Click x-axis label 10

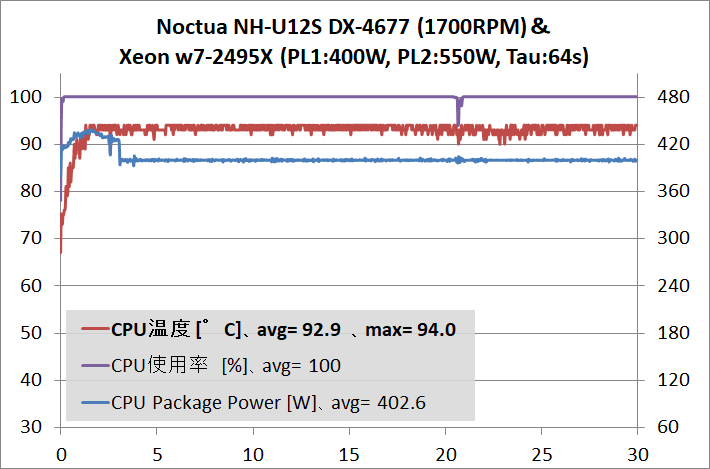pos(253,455)
